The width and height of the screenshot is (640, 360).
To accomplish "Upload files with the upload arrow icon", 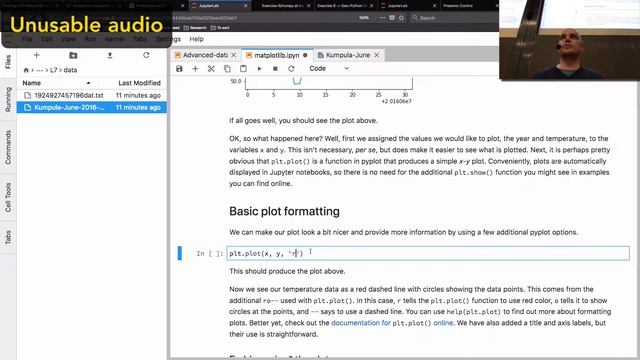I will pos(110,55).
